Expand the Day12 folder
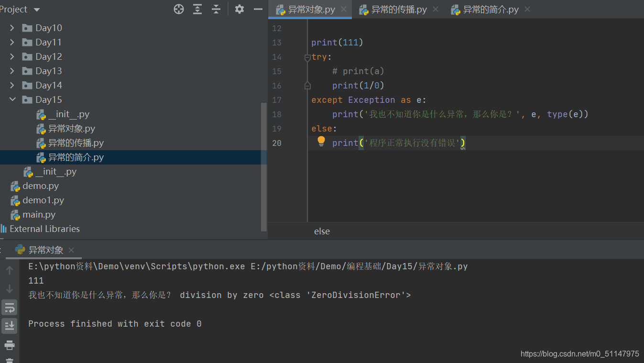This screenshot has height=363, width=644. point(12,56)
